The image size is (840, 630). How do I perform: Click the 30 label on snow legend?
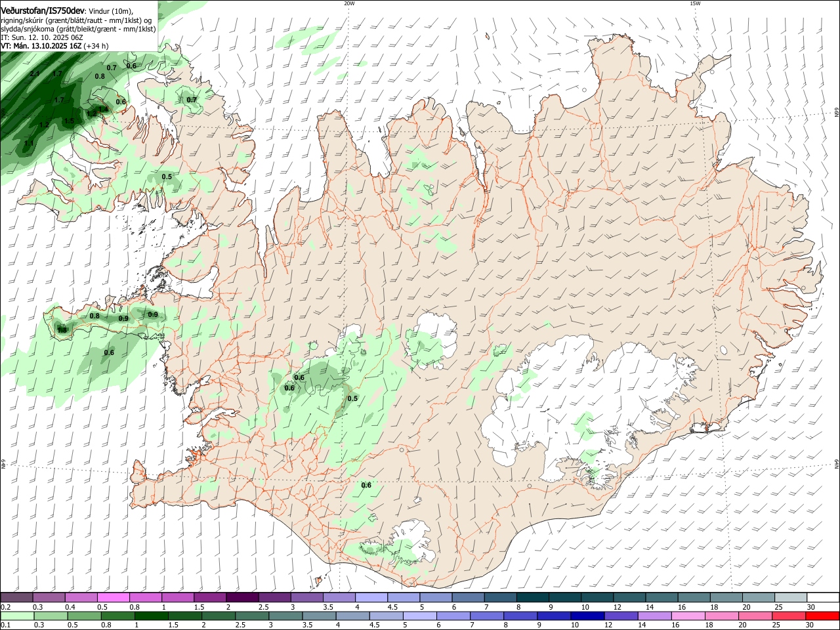click(811, 607)
